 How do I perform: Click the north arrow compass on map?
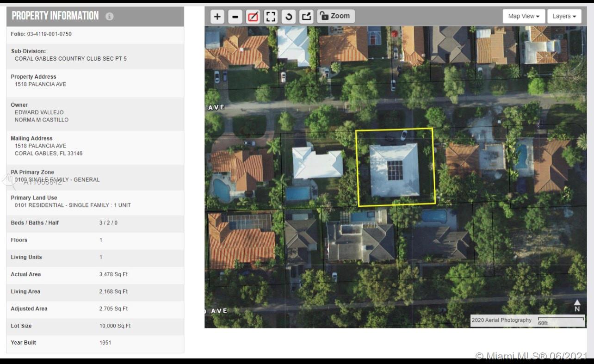[x=577, y=305]
